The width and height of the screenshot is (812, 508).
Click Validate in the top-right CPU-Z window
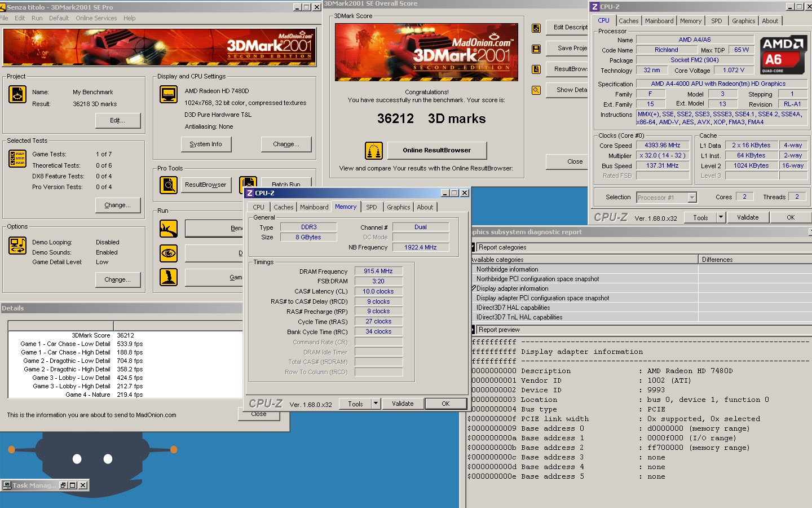point(748,217)
